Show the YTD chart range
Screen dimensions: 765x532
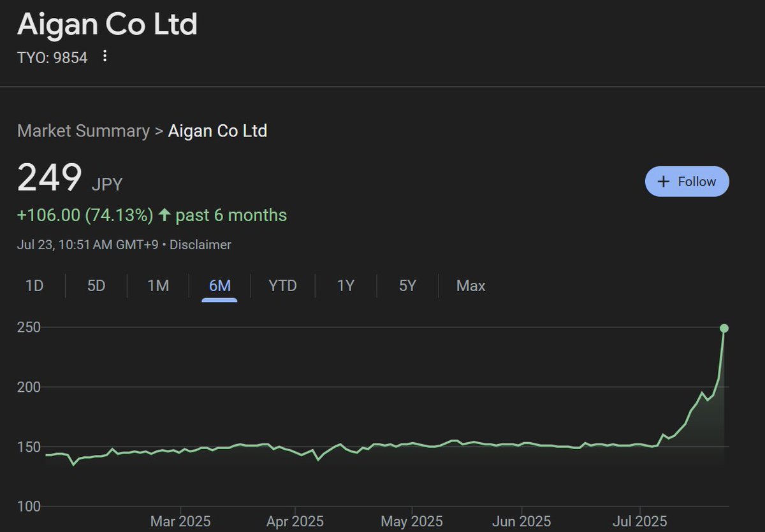pos(282,285)
